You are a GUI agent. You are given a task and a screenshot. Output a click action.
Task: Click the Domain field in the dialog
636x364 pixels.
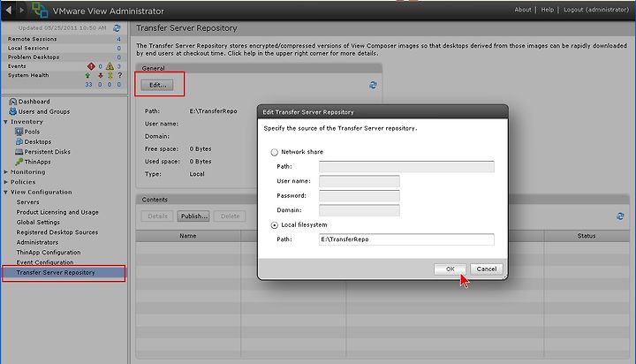tap(360, 210)
